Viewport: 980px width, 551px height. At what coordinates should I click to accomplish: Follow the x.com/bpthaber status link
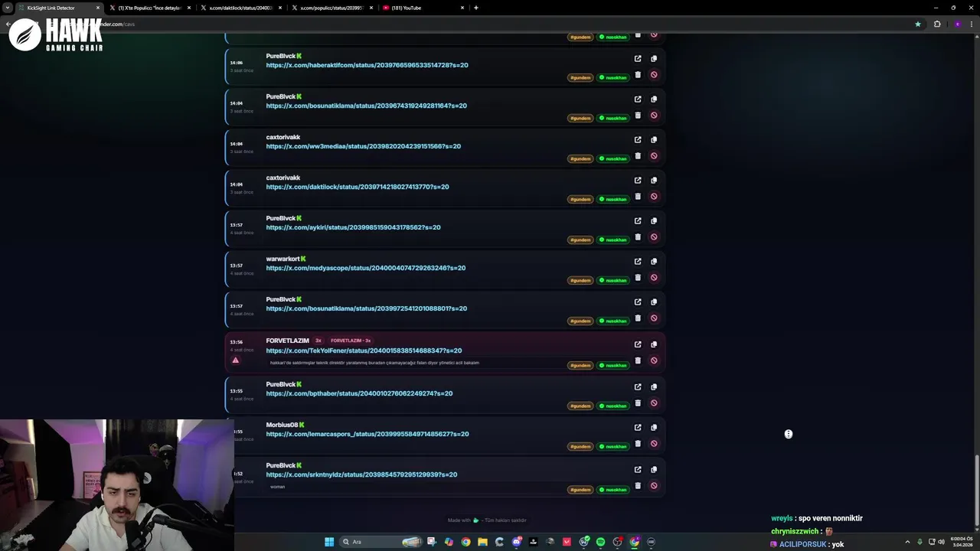359,393
